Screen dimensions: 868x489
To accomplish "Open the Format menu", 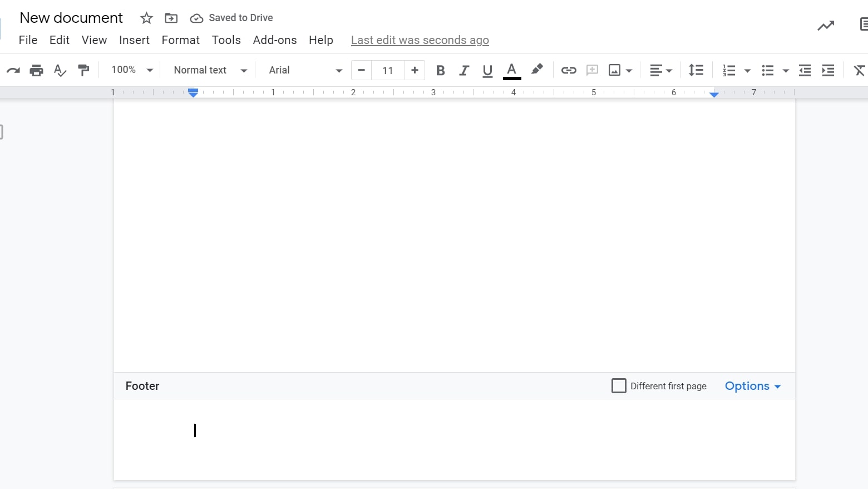I will pyautogui.click(x=181, y=40).
